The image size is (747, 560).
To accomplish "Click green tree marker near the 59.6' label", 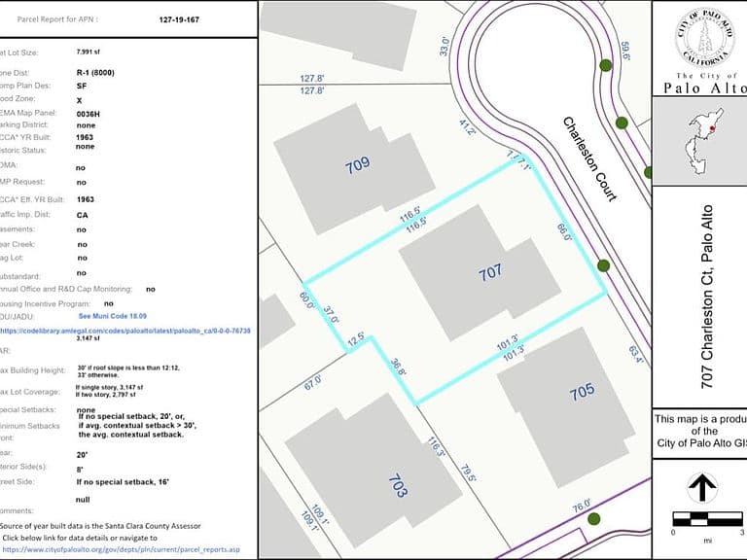I will [x=606, y=65].
